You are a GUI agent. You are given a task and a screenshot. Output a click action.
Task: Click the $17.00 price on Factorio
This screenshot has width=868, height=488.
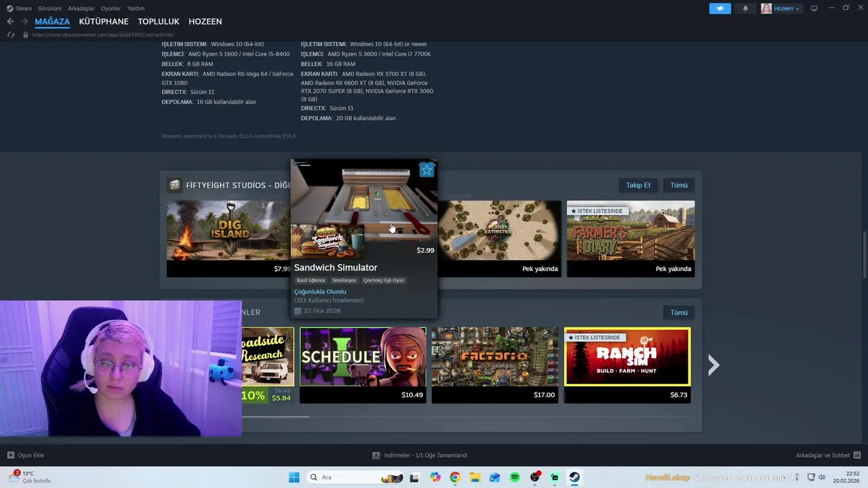(544, 394)
